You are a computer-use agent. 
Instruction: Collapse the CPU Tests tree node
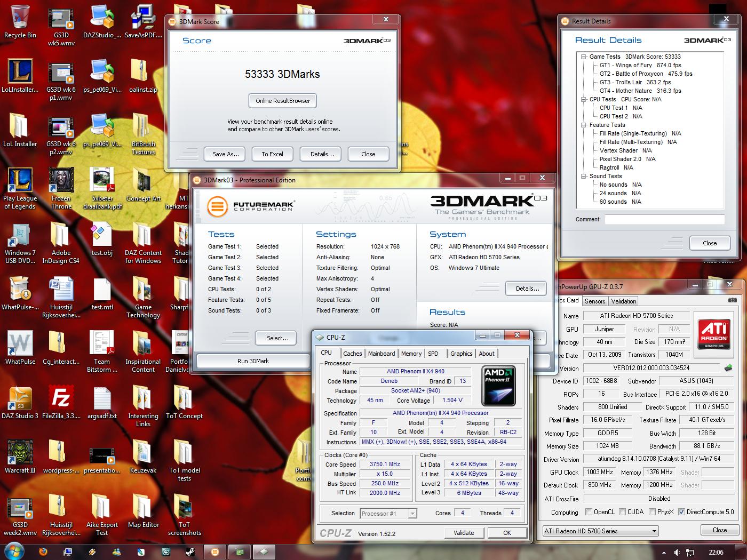coord(584,99)
